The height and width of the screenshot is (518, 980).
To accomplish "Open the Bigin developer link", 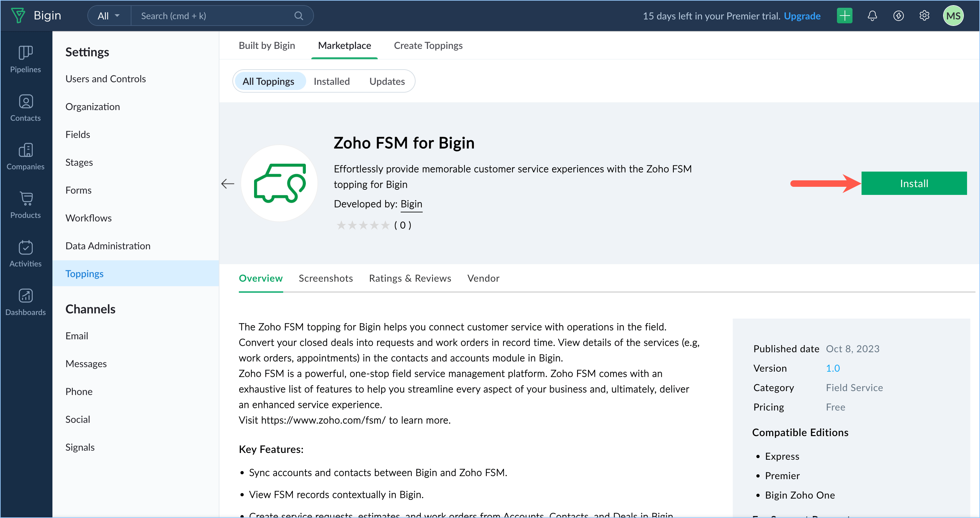I will tap(411, 204).
